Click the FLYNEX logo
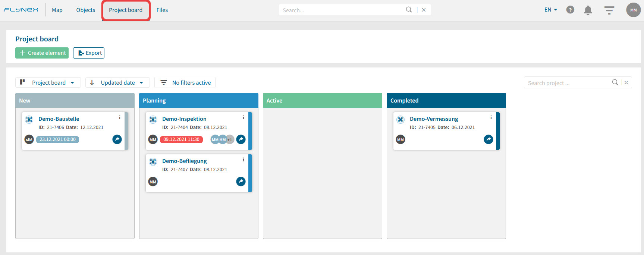 click(21, 10)
